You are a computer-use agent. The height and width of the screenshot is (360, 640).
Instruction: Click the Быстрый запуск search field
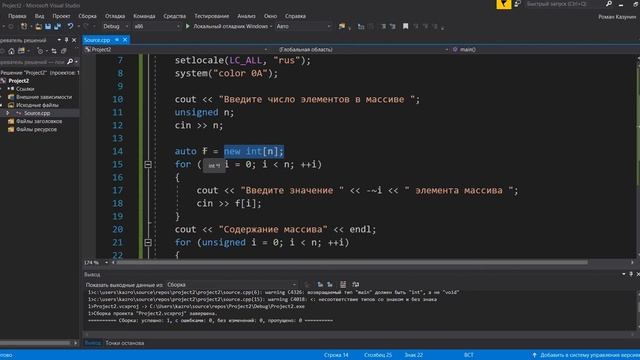click(x=563, y=4)
